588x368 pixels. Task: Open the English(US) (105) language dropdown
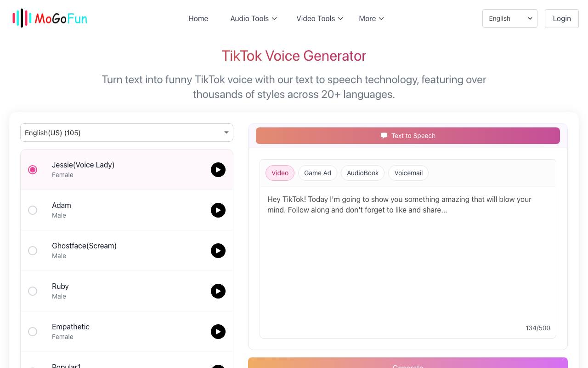coord(127,132)
